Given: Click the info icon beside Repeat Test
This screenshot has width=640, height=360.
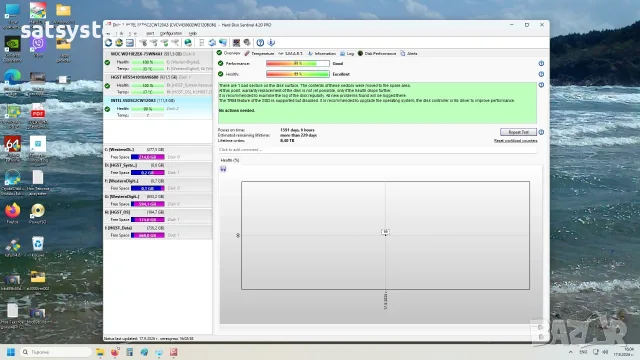Looking at the screenshot, I should click(541, 132).
